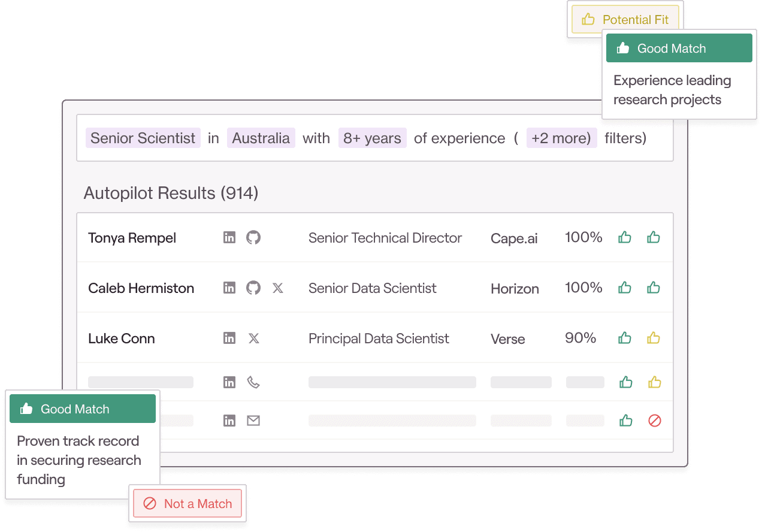
Task: Open Tonya Rempel's LinkedIn profile icon
Action: point(229,238)
